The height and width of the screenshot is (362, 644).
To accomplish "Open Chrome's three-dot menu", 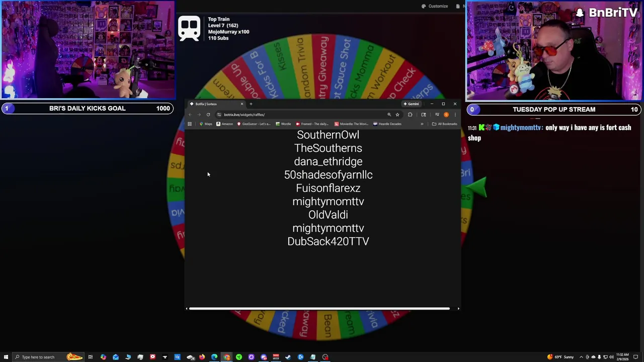I will 455,115.
